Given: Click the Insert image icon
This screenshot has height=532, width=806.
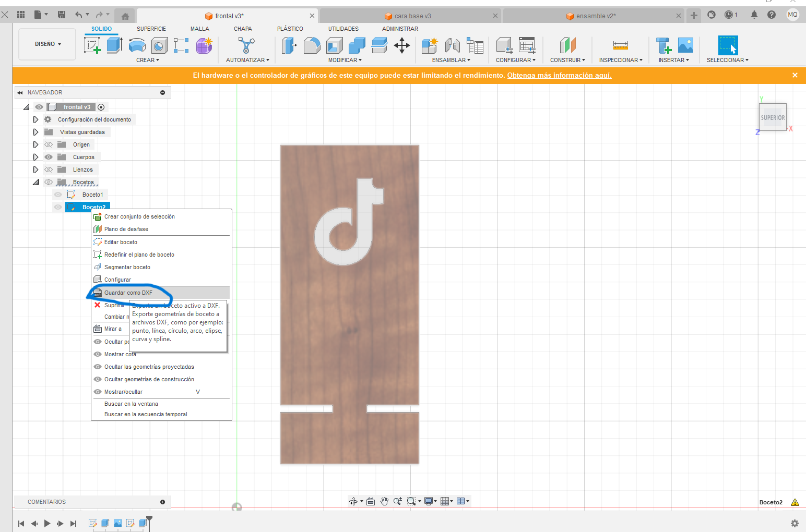Looking at the screenshot, I should pos(685,45).
